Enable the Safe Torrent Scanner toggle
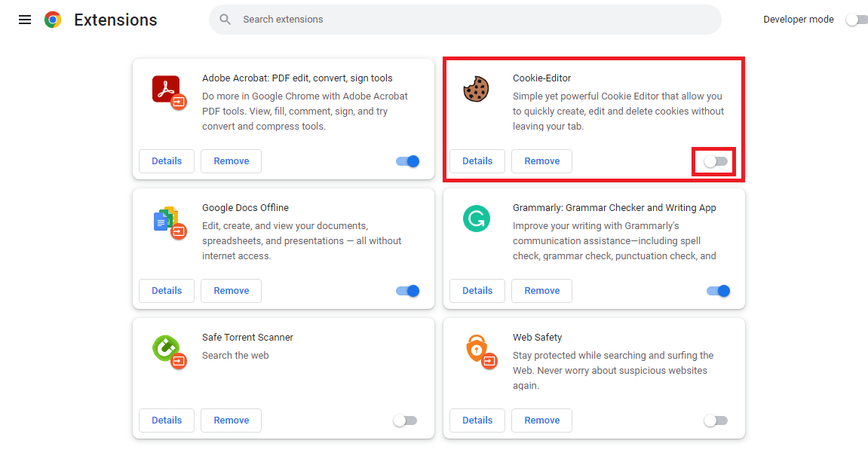The width and height of the screenshot is (868, 471). click(405, 421)
